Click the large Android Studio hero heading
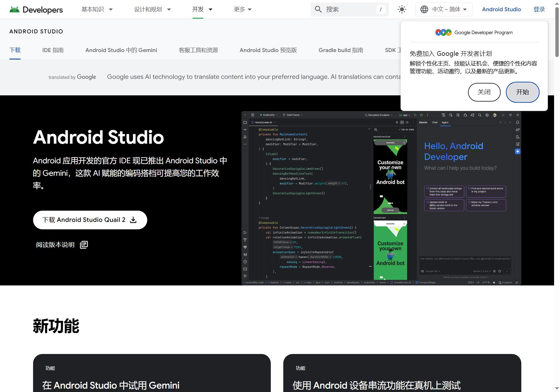 click(x=99, y=137)
